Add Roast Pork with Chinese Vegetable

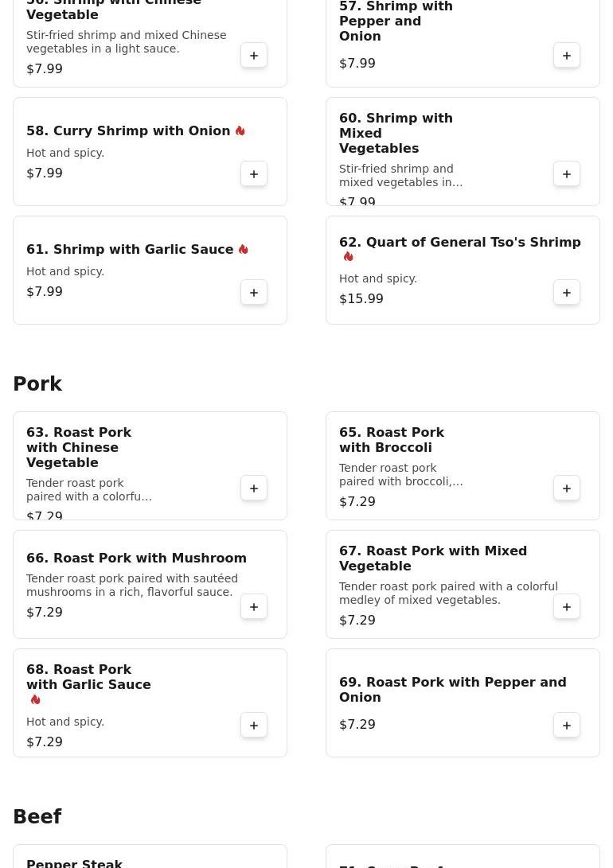click(254, 488)
